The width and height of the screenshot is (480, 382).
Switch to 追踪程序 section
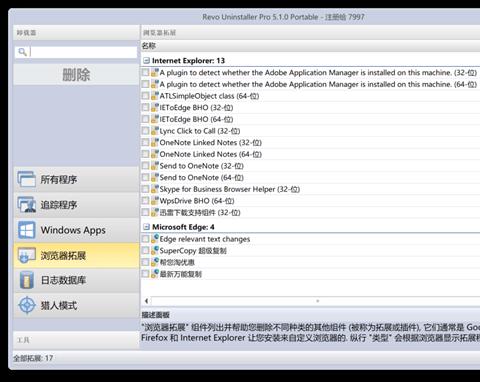tap(76, 205)
